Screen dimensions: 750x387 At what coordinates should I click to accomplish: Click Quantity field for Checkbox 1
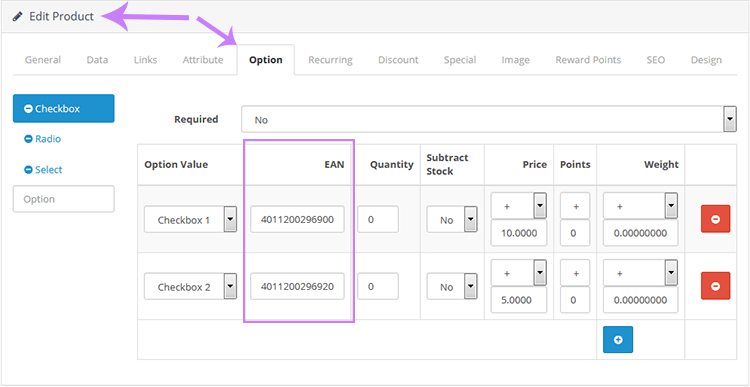pos(378,220)
